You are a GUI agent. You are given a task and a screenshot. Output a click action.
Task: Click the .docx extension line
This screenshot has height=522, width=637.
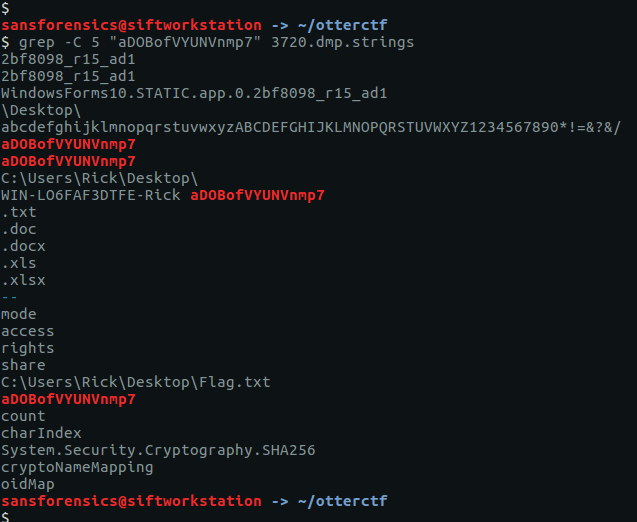(x=23, y=246)
